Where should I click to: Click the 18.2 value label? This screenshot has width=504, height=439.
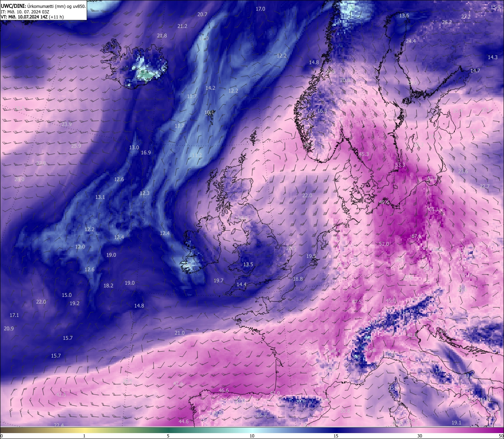tap(108, 285)
